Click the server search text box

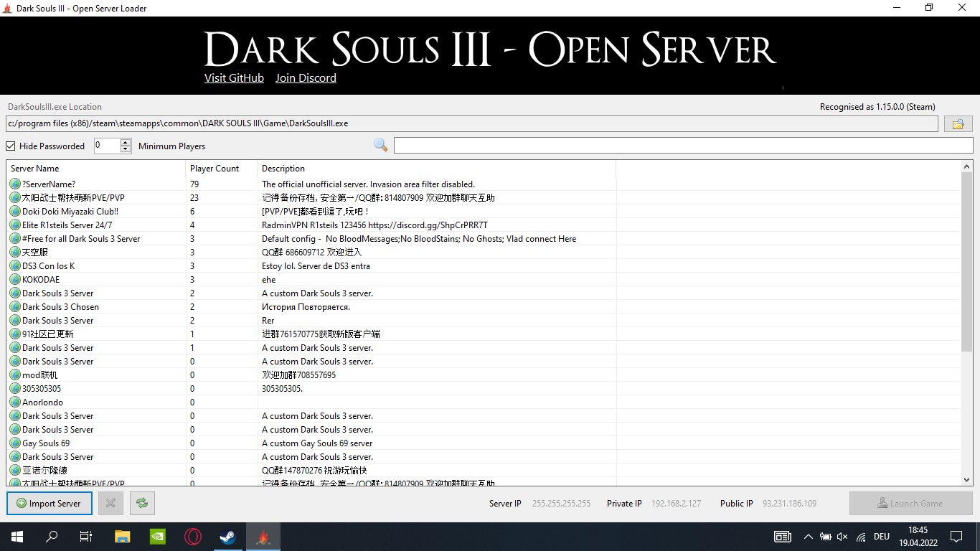coord(683,146)
